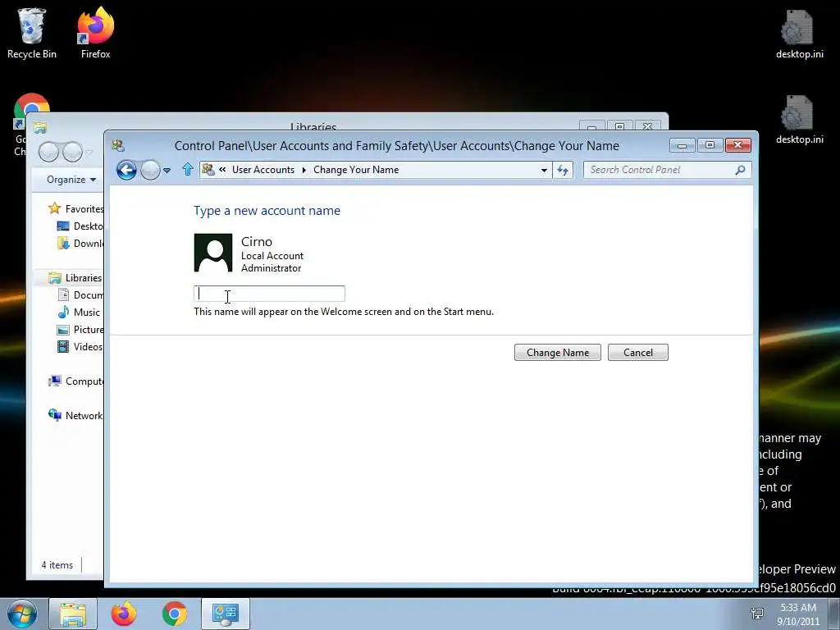Click the Change Name button
This screenshot has width=840, height=630.
pos(558,353)
